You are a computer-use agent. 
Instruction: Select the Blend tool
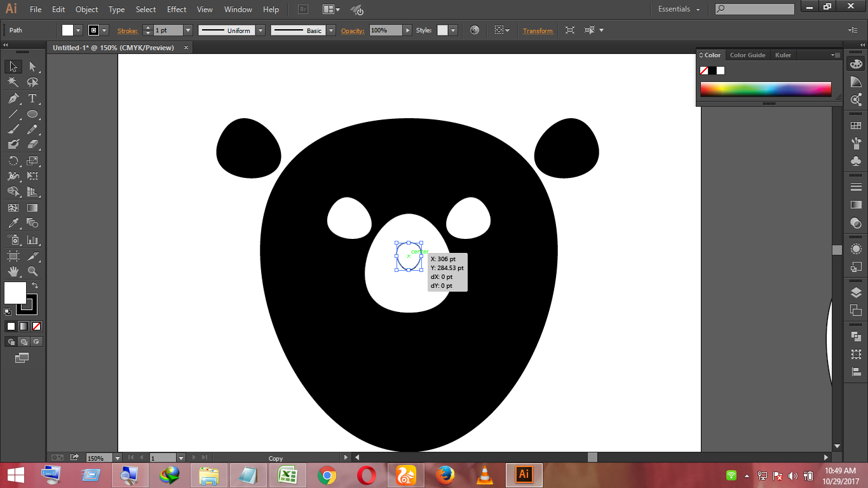tap(32, 223)
